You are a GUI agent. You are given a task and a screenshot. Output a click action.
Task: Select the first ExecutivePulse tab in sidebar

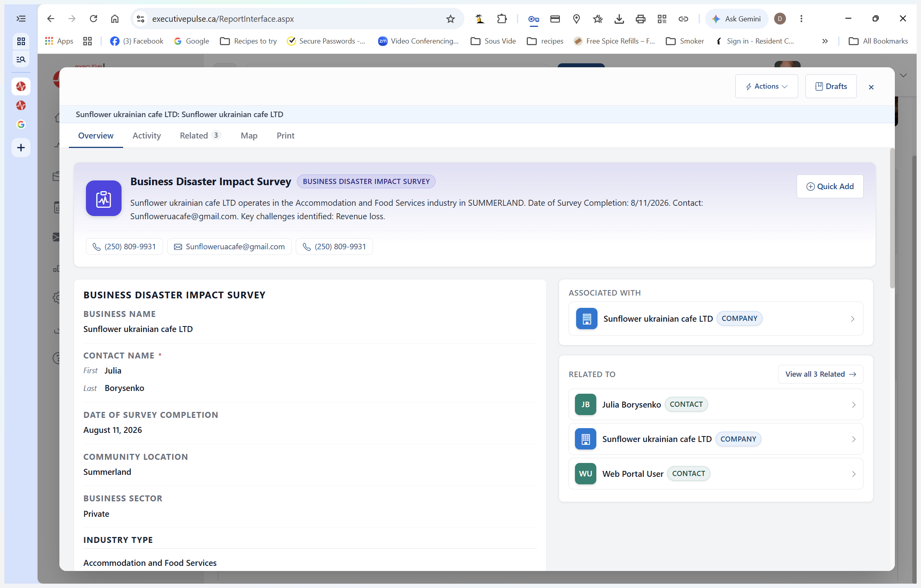coord(21,86)
